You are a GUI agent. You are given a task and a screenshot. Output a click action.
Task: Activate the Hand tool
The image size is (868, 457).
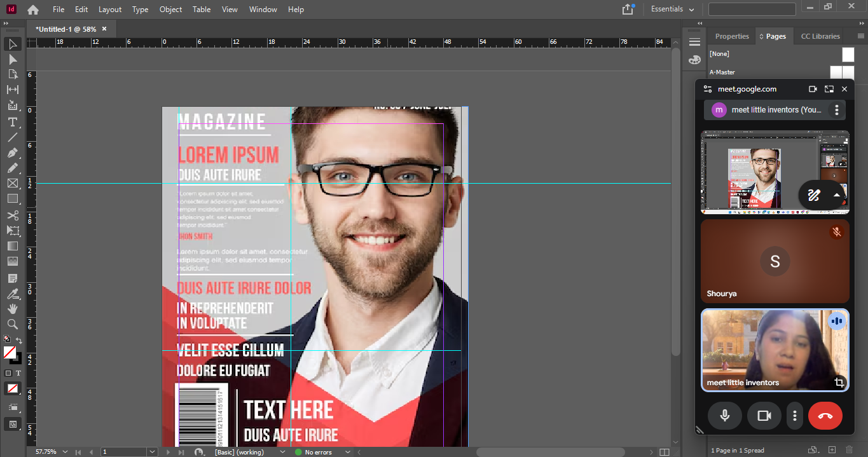click(13, 309)
